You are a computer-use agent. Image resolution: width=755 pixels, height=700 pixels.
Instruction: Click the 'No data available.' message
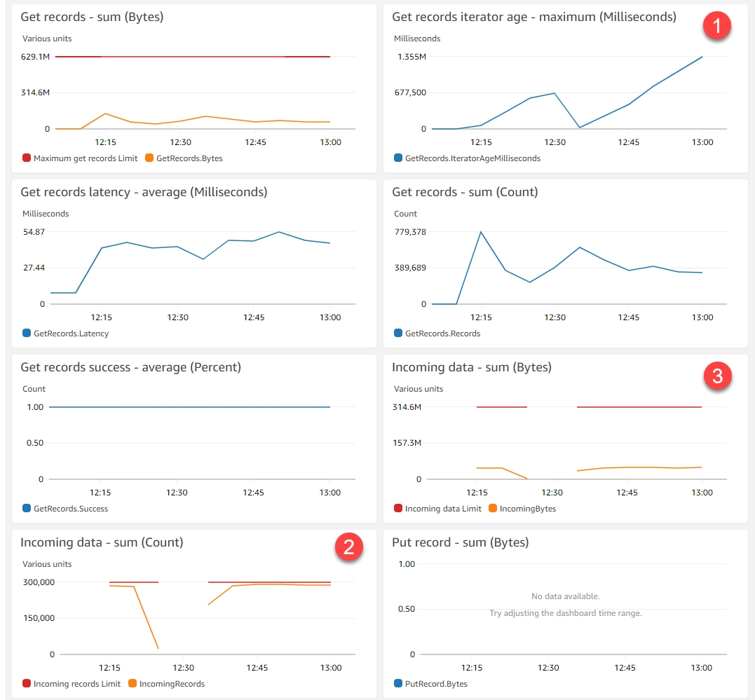click(x=565, y=596)
